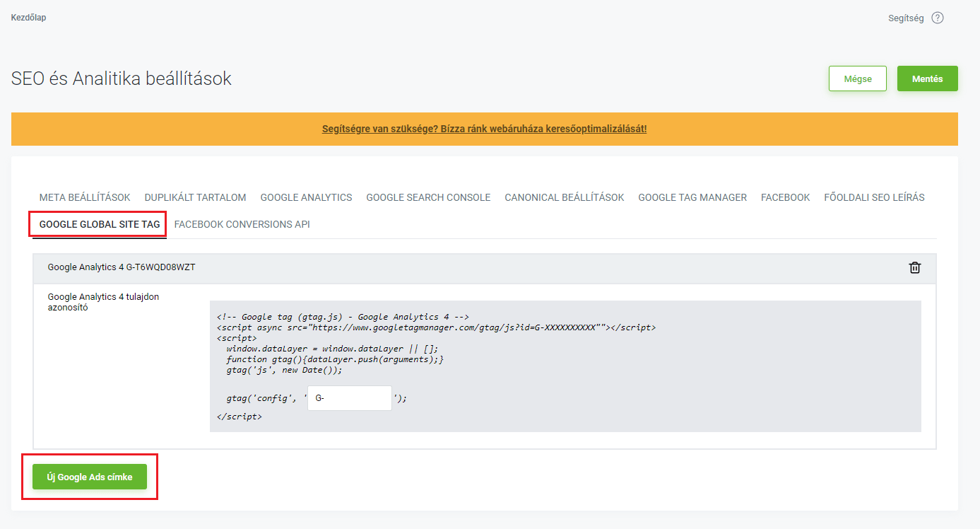Select the Google Search Console tab
980x529 pixels.
428,197
